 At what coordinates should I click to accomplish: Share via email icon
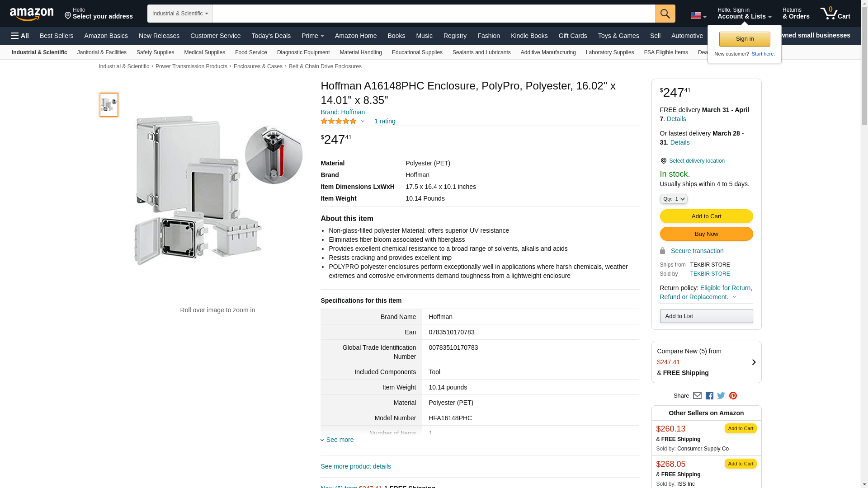pyautogui.click(x=697, y=396)
